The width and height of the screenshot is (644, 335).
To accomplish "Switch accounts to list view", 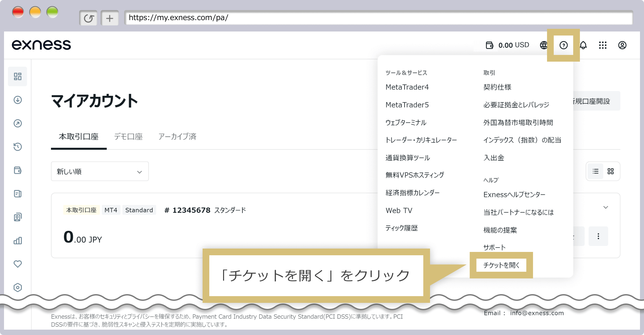I will tap(596, 171).
